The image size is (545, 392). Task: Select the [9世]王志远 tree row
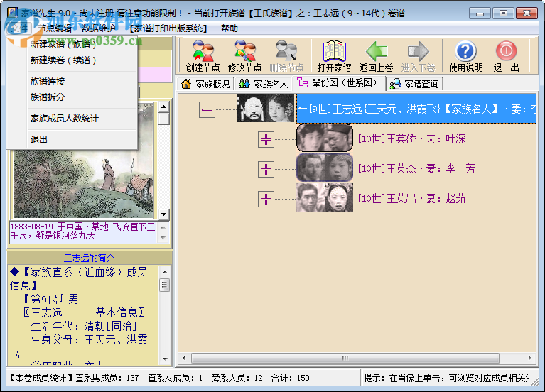point(416,109)
